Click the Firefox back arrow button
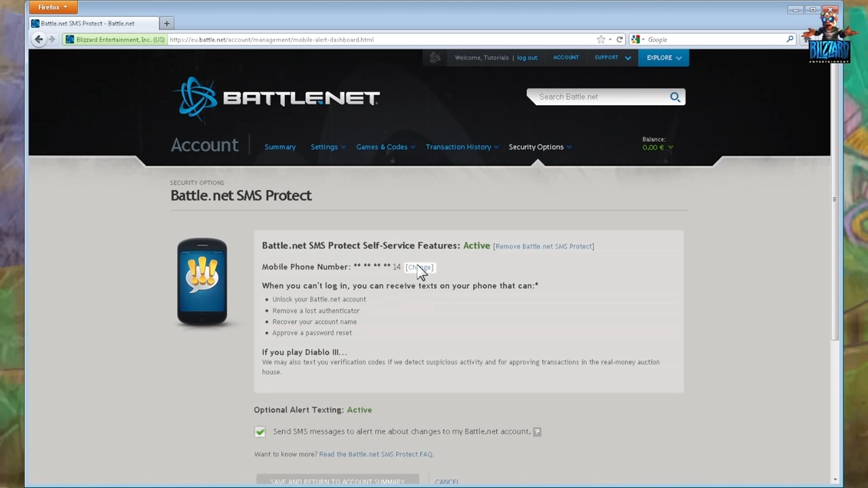868x488 pixels. (39, 39)
